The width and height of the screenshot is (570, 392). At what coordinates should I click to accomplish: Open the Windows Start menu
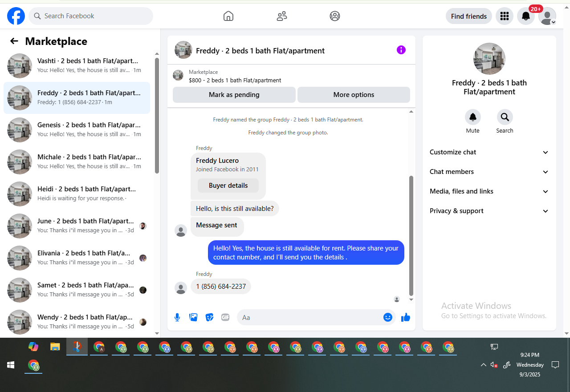coord(11,365)
